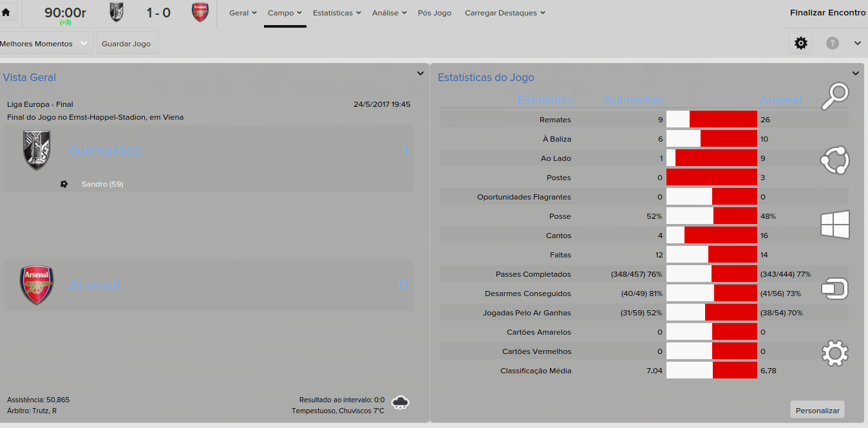Expand the Estatísticas do Jogo panel chevron

[856, 73]
